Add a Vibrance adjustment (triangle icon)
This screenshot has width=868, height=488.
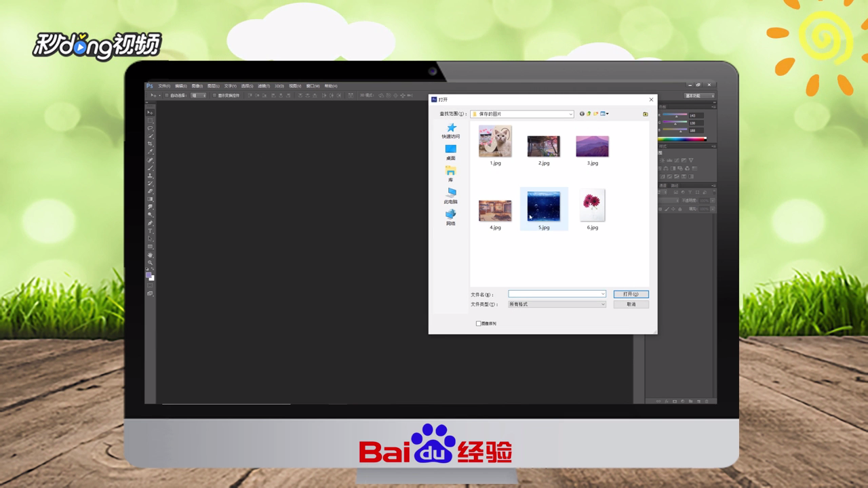coord(691,160)
